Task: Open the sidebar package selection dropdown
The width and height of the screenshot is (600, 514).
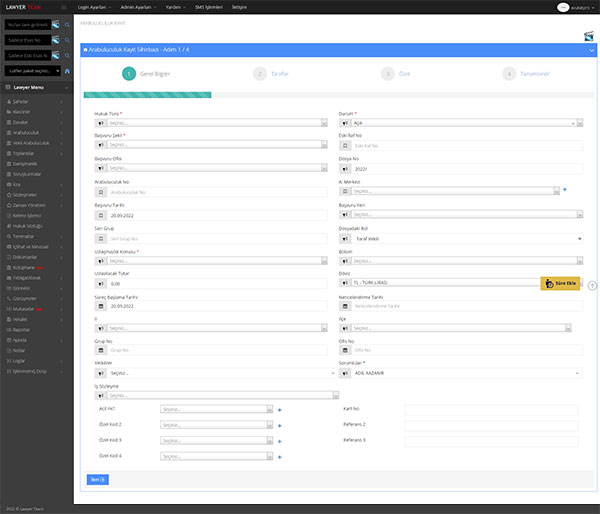Action: (33, 71)
